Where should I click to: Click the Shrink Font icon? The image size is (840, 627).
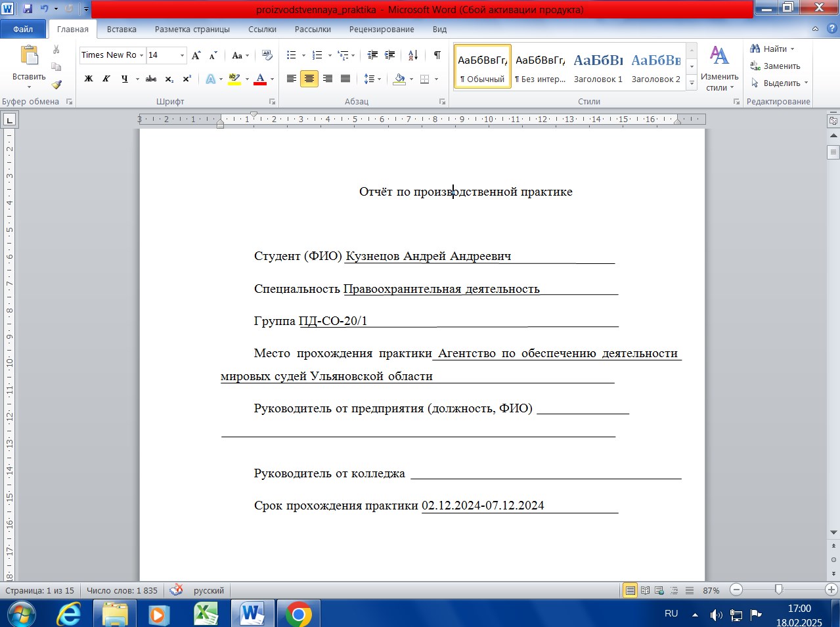tap(213, 55)
